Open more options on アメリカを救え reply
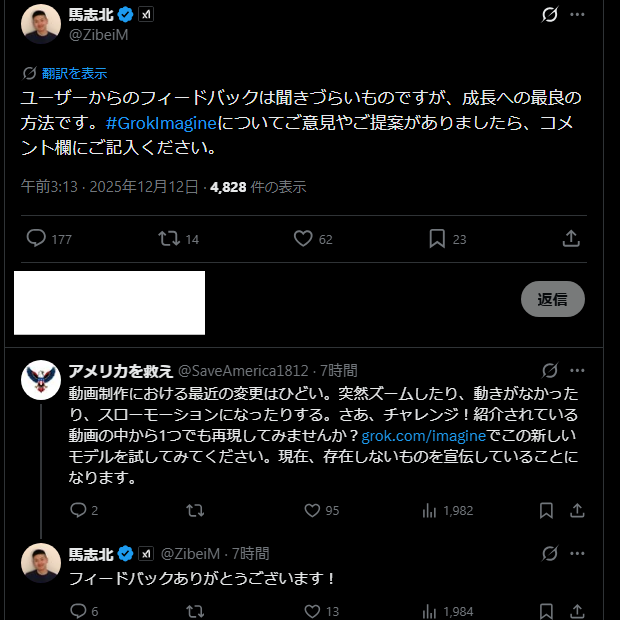 577,371
